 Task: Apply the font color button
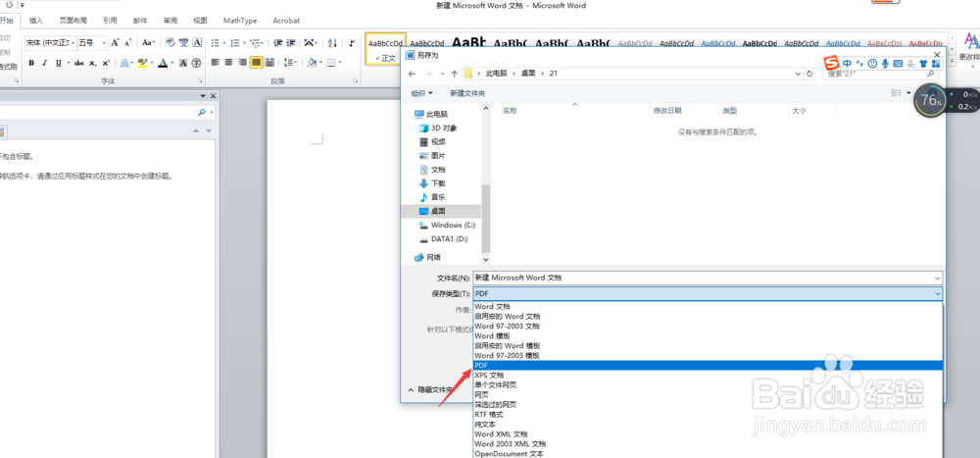tap(163, 63)
